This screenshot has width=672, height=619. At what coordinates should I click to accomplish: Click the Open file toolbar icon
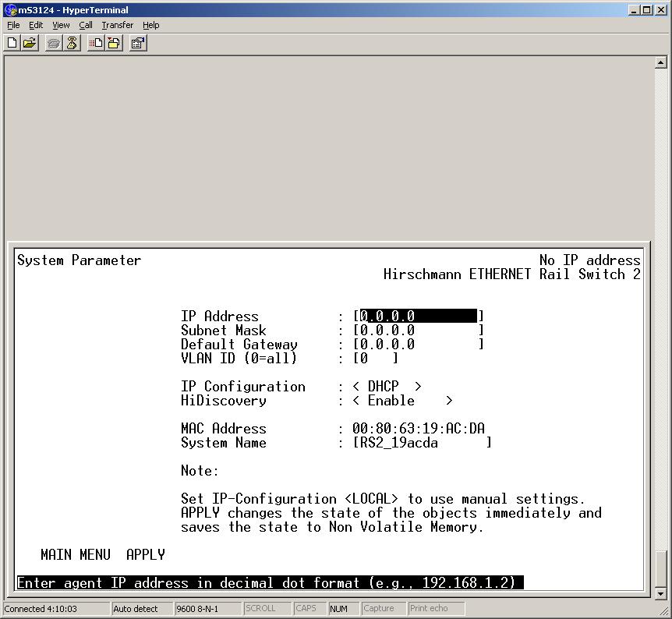(30, 44)
